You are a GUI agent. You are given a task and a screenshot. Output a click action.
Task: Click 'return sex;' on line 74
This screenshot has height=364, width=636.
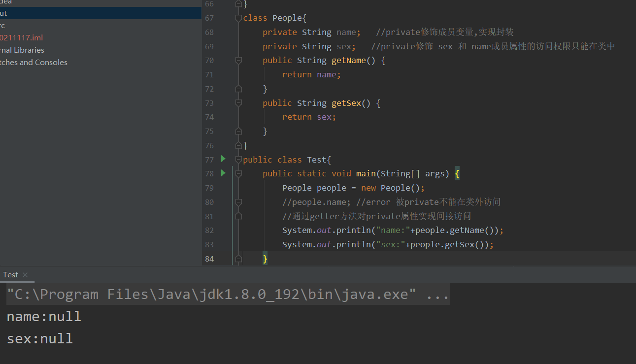309,117
